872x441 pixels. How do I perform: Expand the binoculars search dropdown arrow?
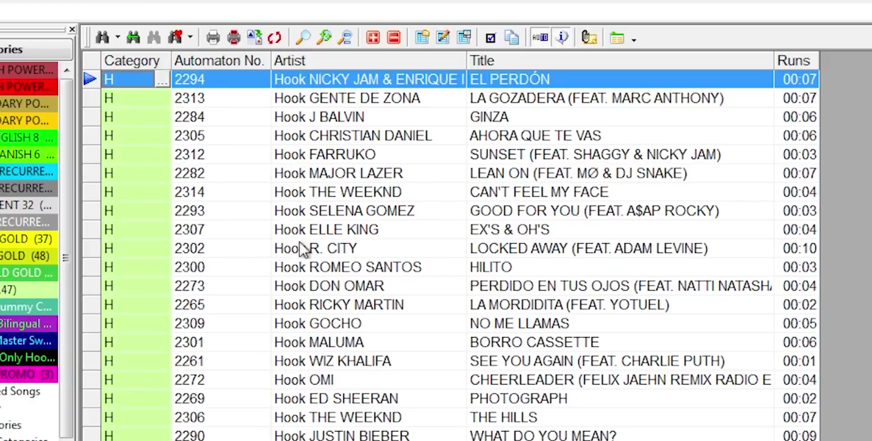click(117, 38)
